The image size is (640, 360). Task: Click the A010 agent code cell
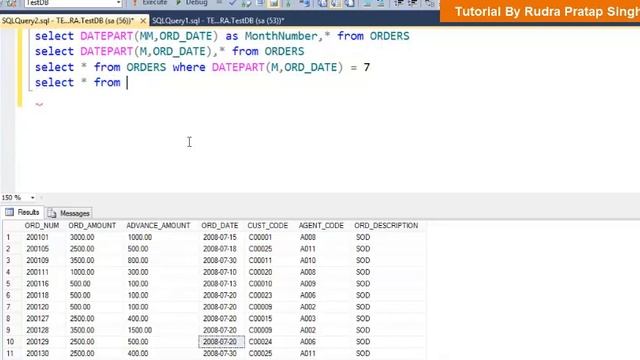click(x=308, y=260)
